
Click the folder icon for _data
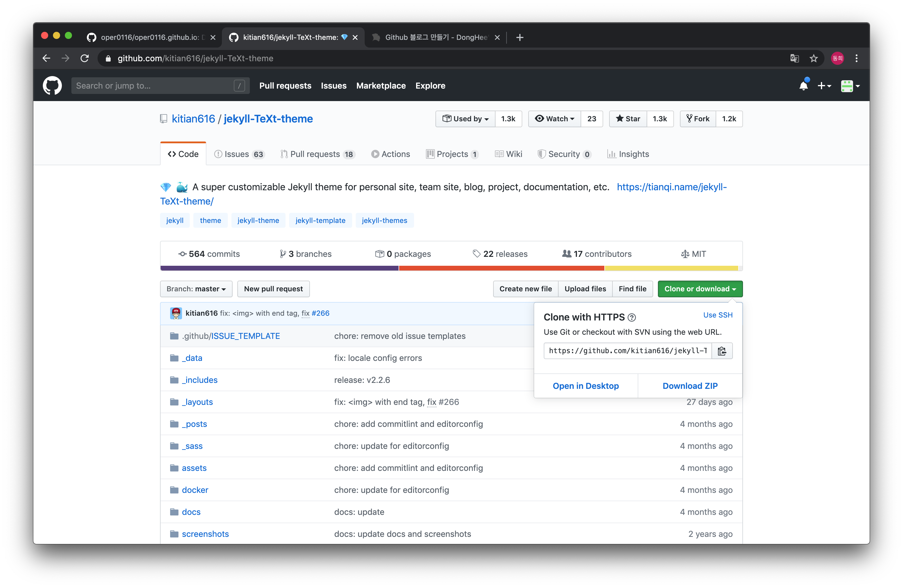(x=174, y=358)
